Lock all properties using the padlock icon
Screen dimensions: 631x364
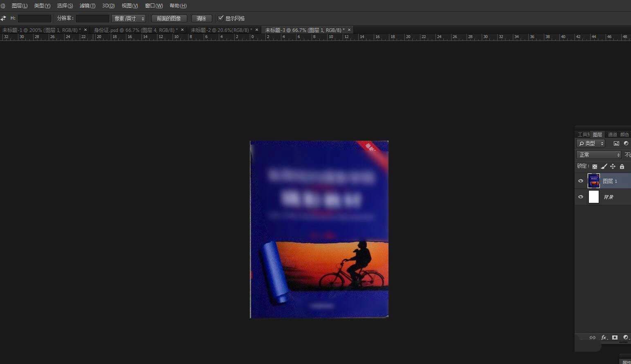coord(622,166)
